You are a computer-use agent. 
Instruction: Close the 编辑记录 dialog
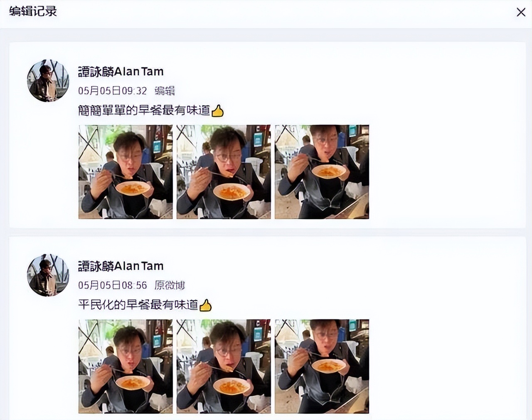point(521,12)
